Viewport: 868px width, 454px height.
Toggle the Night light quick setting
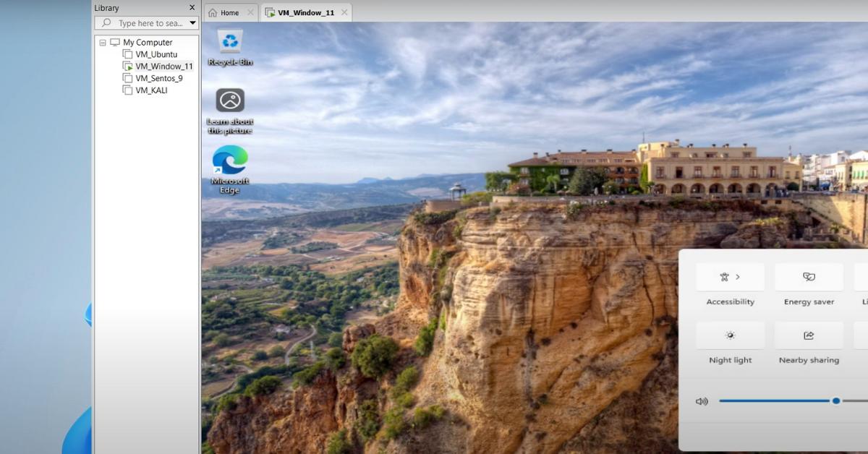click(730, 335)
